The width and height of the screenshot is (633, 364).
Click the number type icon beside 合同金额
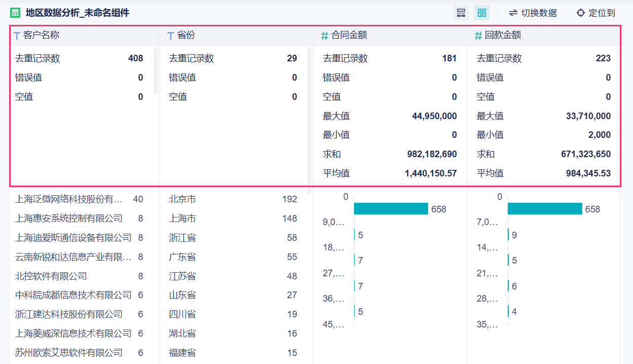[x=325, y=36]
